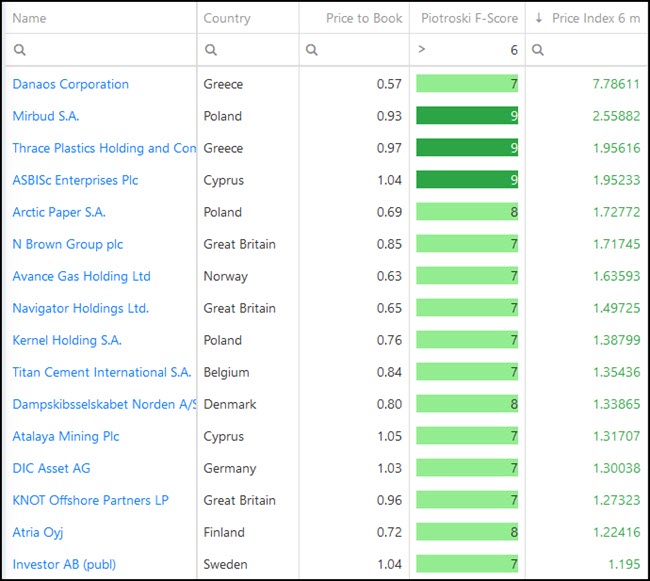Viewport: 650px width, 581px height.
Task: Select Greece cell in Danaos row
Action: click(223, 84)
